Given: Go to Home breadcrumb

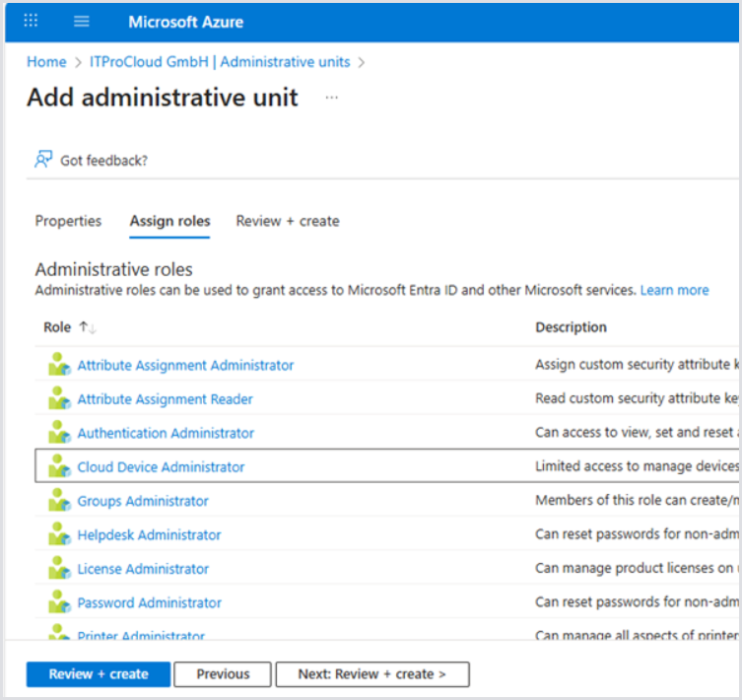Looking at the screenshot, I should point(46,62).
